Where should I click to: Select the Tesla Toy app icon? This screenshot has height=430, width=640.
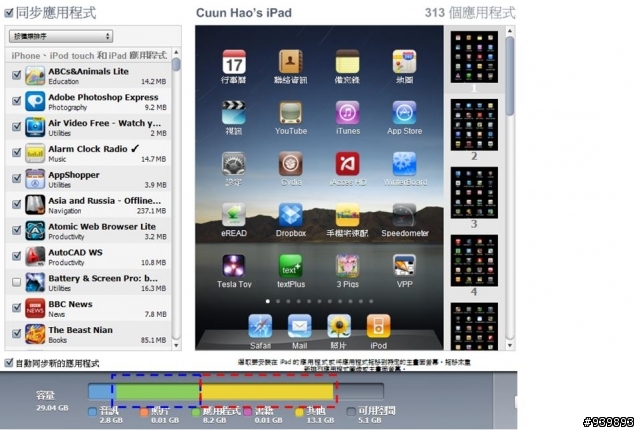coord(234,266)
